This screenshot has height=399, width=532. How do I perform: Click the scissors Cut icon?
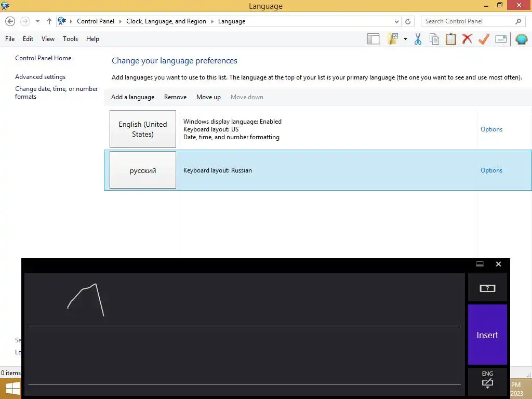point(418,39)
